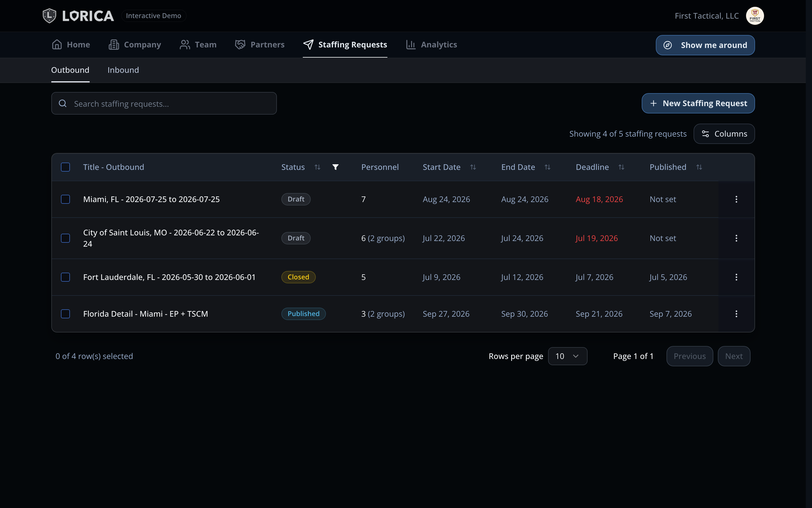Check the City of Saint Louis row checkbox
Viewport: 812px width, 508px height.
[x=65, y=238]
